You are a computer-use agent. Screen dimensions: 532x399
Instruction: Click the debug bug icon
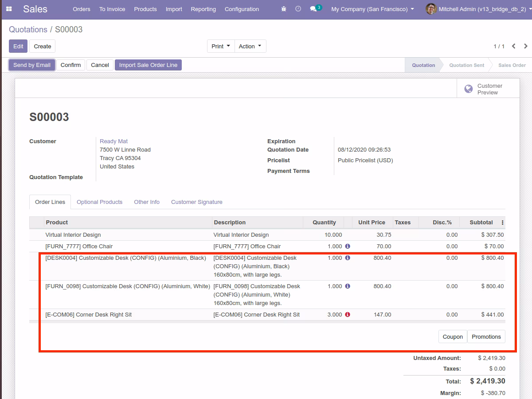pos(284,9)
